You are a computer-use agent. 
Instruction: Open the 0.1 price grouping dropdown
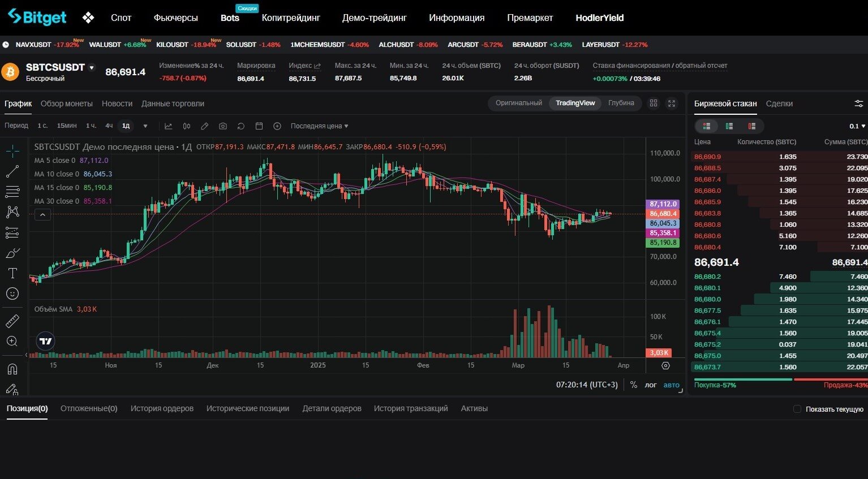[857, 126]
